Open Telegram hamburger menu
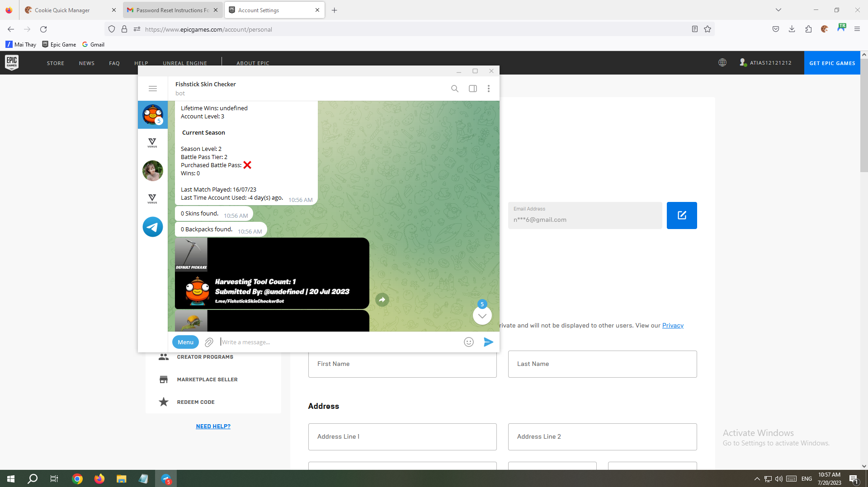 click(153, 89)
